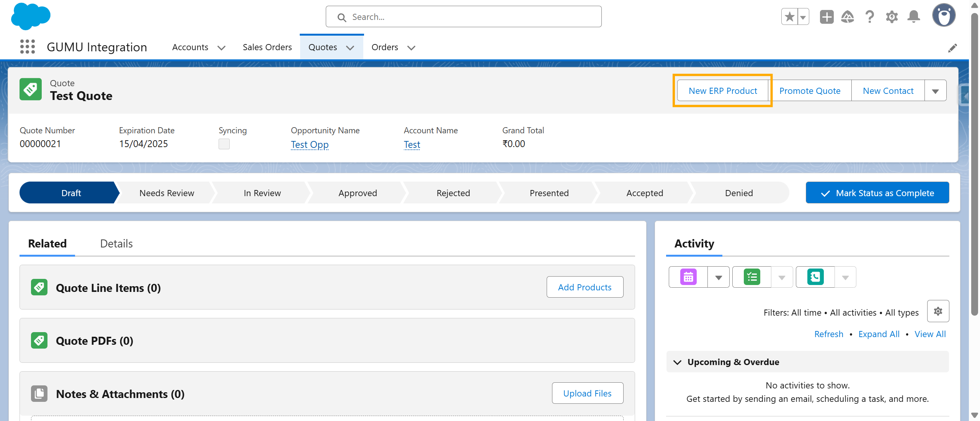
Task: Open the user profile avatar
Action: [944, 15]
